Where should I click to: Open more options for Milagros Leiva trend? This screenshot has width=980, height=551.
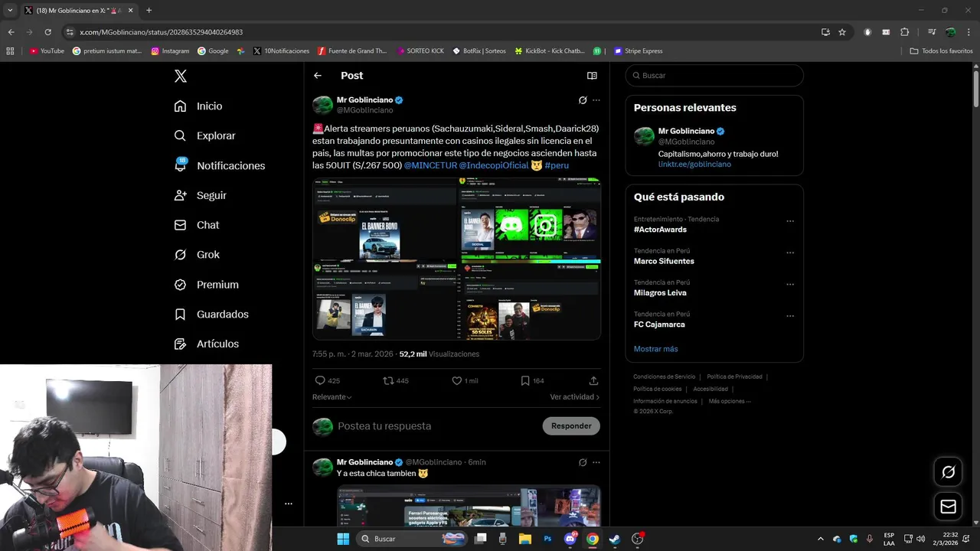click(x=790, y=284)
